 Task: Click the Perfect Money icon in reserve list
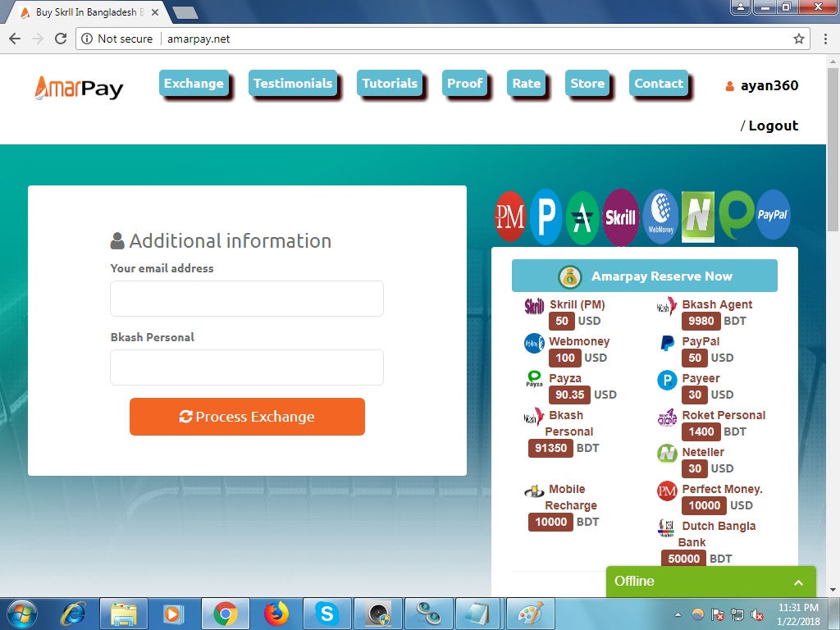coord(667,491)
